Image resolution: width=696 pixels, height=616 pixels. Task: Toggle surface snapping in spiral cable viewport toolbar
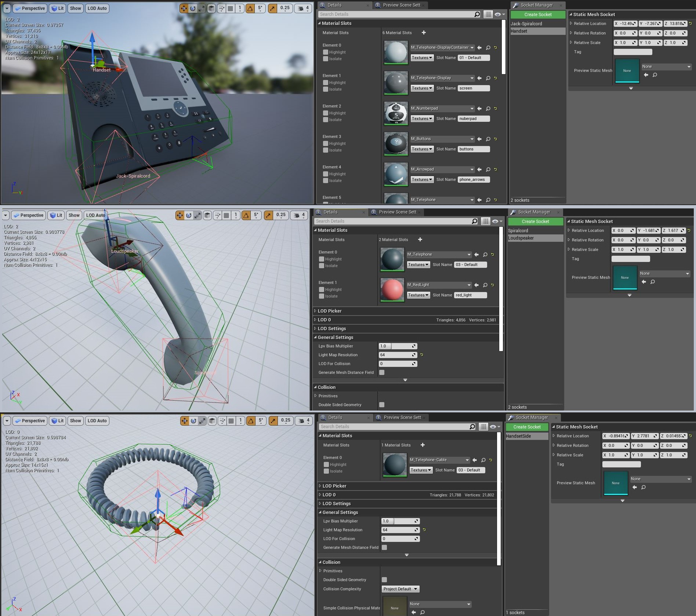(222, 421)
